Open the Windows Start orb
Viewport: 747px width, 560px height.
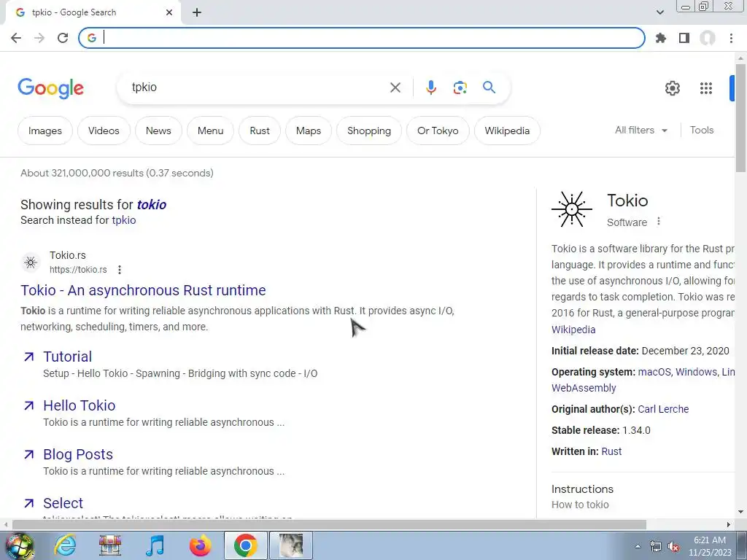[x=20, y=545]
